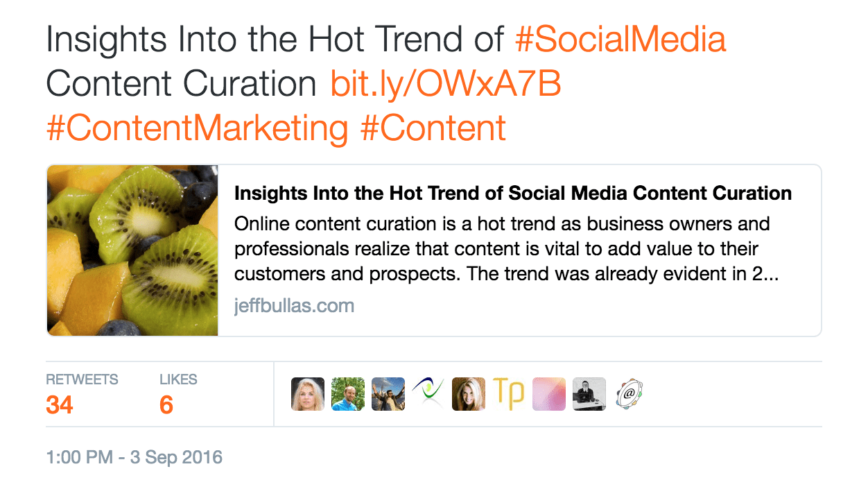Open the @ symbol tambourine avatar profile
This screenshot has height=487, width=868.
click(x=629, y=394)
